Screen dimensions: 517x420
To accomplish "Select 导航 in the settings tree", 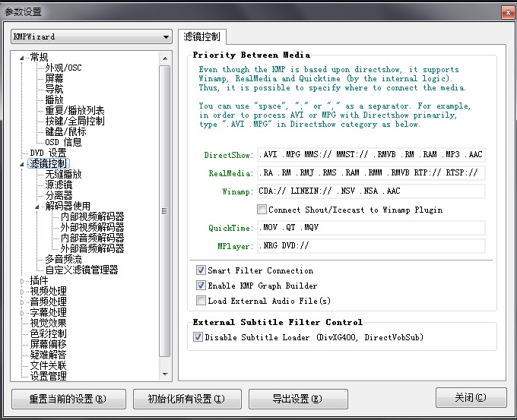I will point(54,89).
